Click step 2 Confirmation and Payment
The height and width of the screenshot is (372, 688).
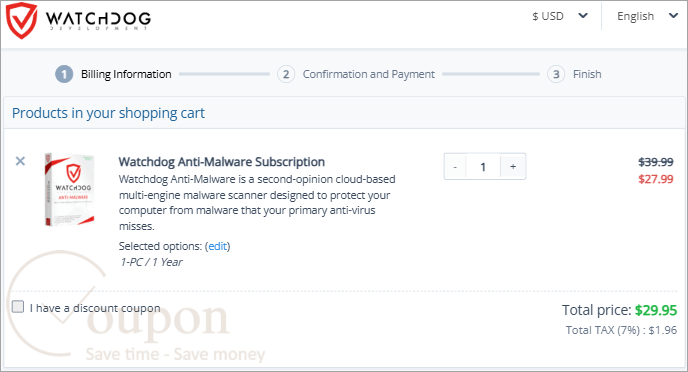tap(356, 74)
